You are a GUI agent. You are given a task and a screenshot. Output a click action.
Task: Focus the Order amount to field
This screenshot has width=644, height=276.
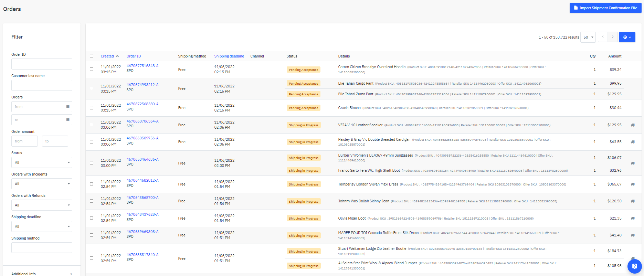[55, 141]
